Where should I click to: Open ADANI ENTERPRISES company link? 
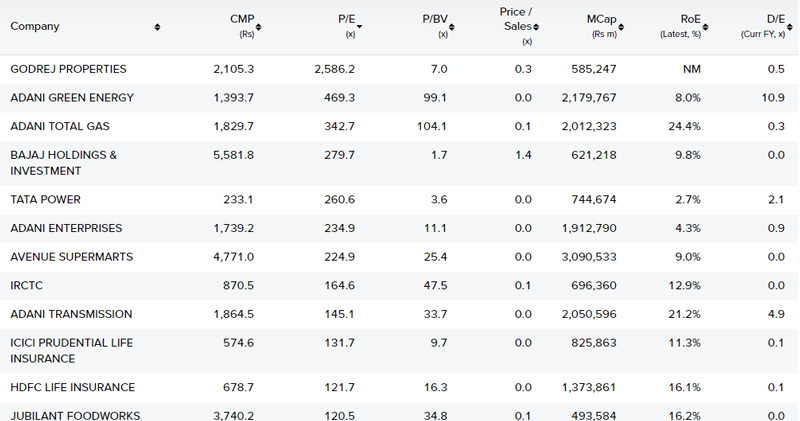click(66, 228)
